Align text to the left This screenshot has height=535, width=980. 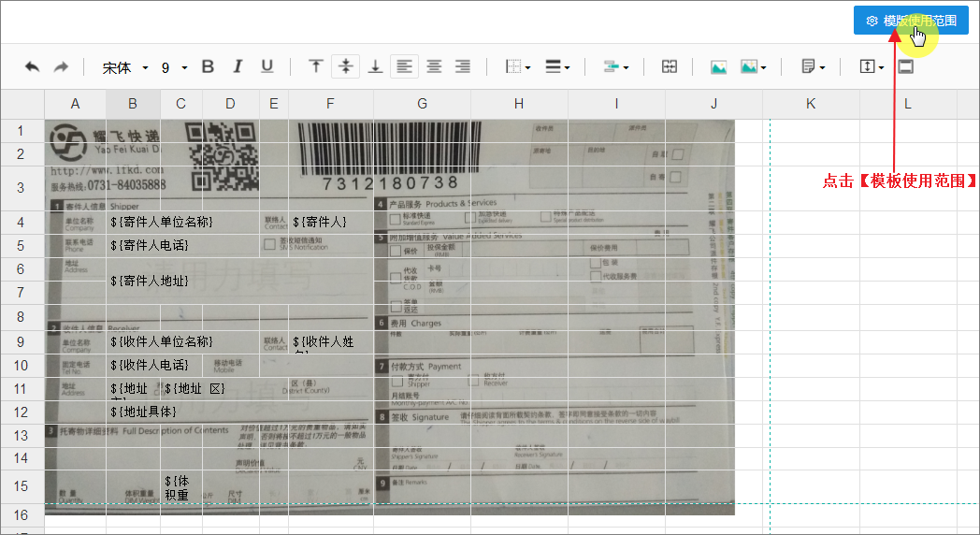pyautogui.click(x=404, y=66)
